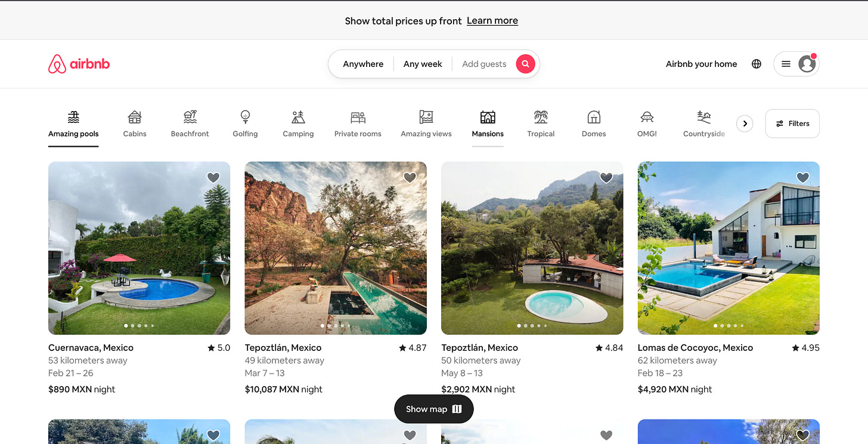Open the oval pool Tepoztlán listing photo
Image resolution: width=868 pixels, height=444 pixels.
pos(532,248)
